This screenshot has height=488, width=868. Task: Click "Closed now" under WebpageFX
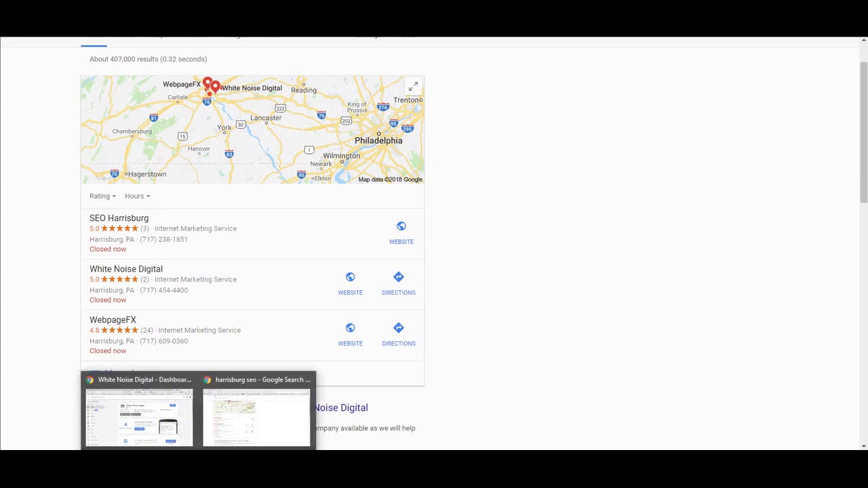click(x=108, y=351)
